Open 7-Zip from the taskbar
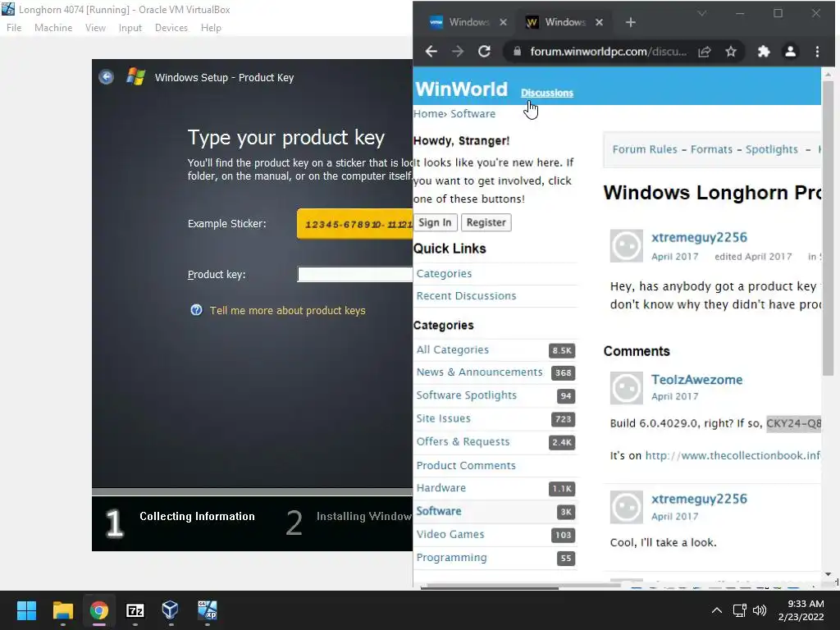Screen dimensions: 840x630 (x=135, y=610)
